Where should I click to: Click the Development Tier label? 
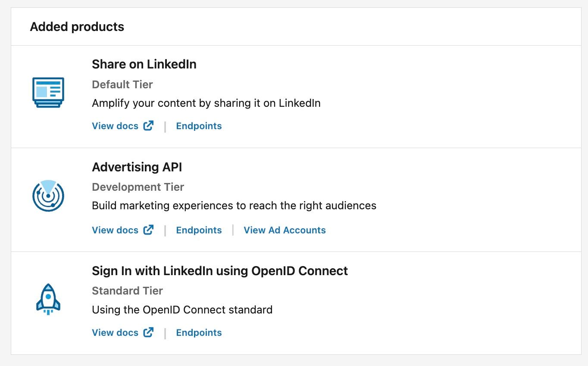(x=138, y=187)
